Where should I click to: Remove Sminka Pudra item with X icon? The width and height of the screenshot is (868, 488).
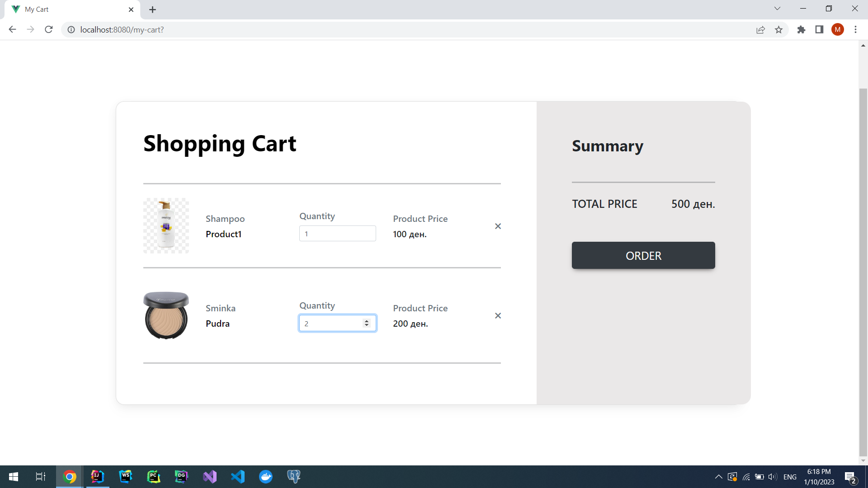[x=498, y=316]
